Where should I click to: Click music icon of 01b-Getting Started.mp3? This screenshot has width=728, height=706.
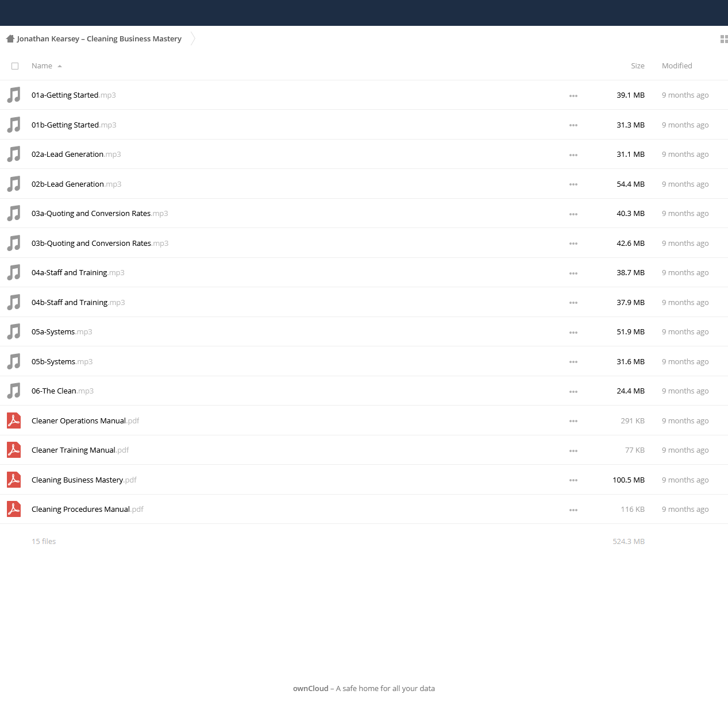coord(14,125)
